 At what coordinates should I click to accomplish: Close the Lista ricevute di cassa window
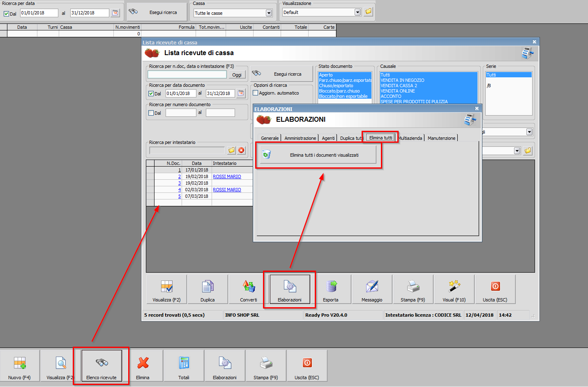click(x=534, y=42)
